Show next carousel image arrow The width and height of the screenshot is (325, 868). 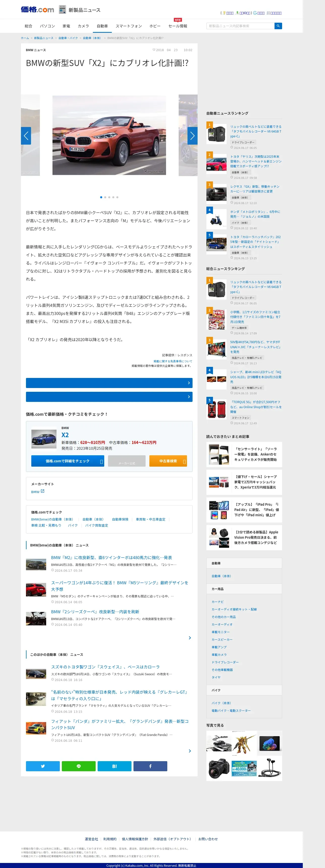point(192,136)
